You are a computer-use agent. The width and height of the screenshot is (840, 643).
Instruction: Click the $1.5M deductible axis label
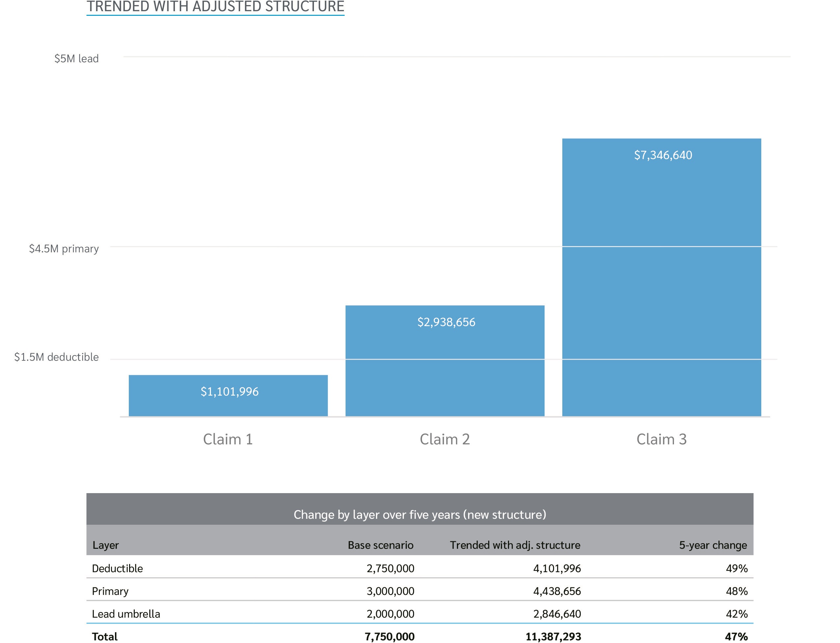click(57, 357)
